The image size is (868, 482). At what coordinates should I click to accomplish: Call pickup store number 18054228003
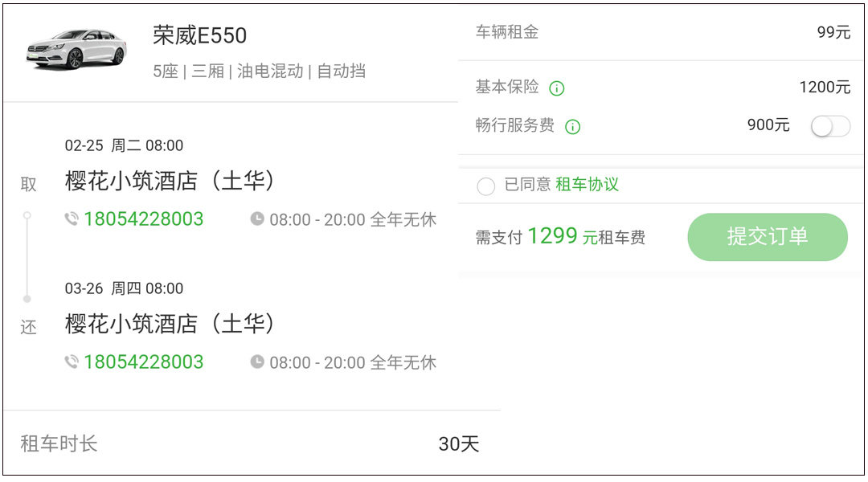(144, 219)
